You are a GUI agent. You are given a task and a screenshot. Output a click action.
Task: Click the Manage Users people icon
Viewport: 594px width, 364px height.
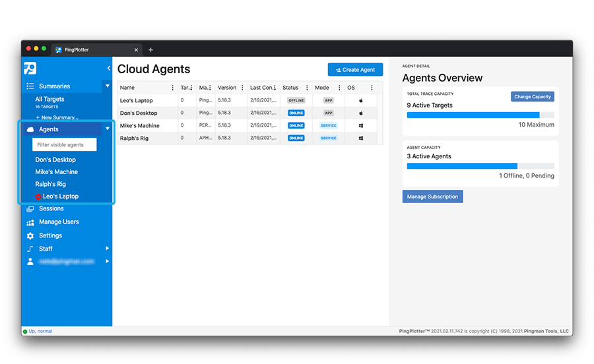click(30, 222)
